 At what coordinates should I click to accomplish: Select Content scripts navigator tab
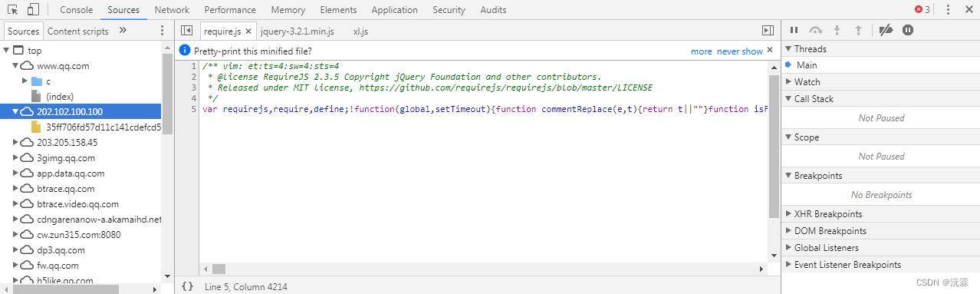(78, 31)
